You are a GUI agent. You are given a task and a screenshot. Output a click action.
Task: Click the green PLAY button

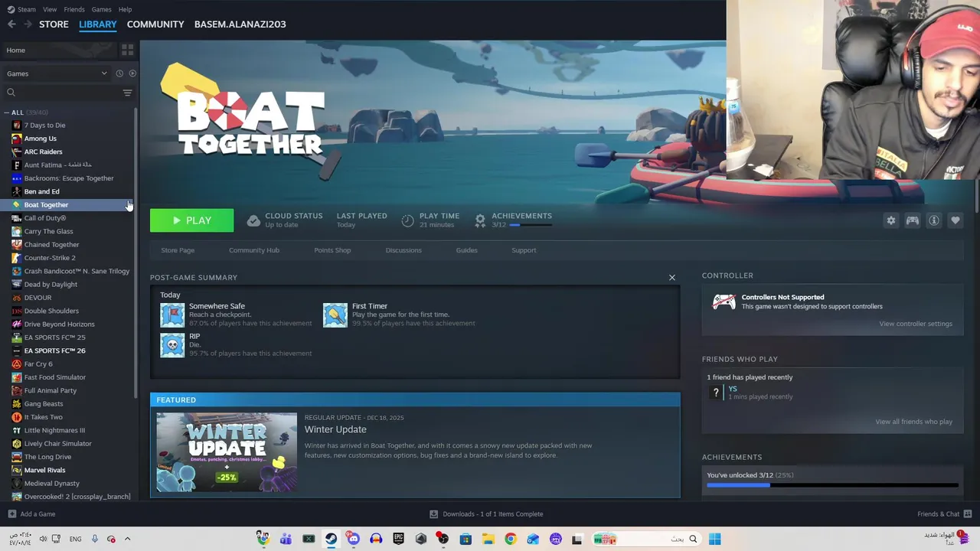[x=191, y=220]
